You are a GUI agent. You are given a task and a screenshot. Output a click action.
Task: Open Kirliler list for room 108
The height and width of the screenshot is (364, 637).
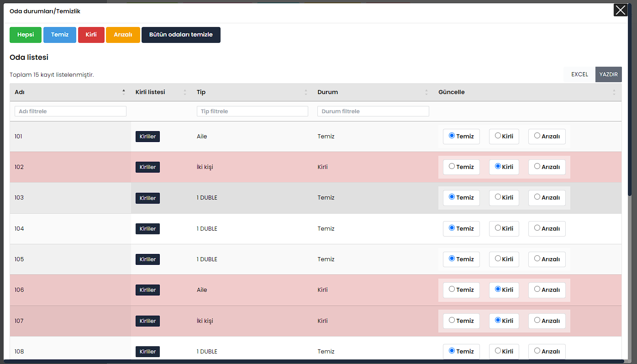[x=147, y=352]
